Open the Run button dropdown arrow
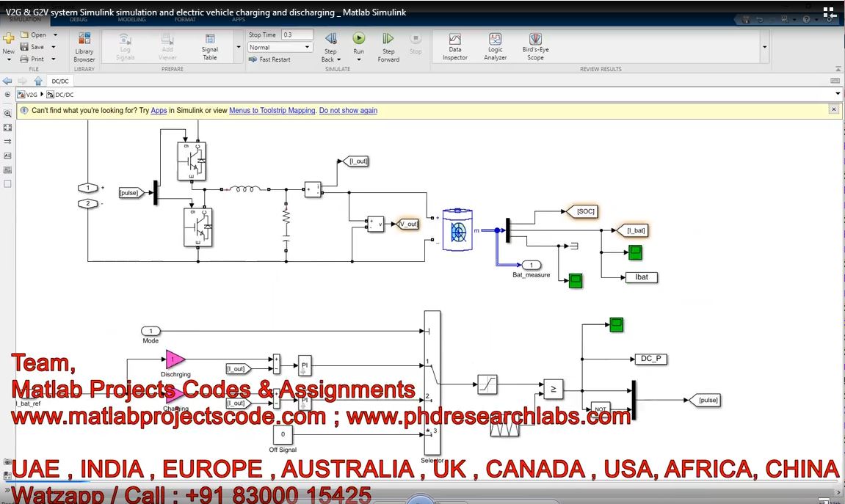 coord(358,59)
